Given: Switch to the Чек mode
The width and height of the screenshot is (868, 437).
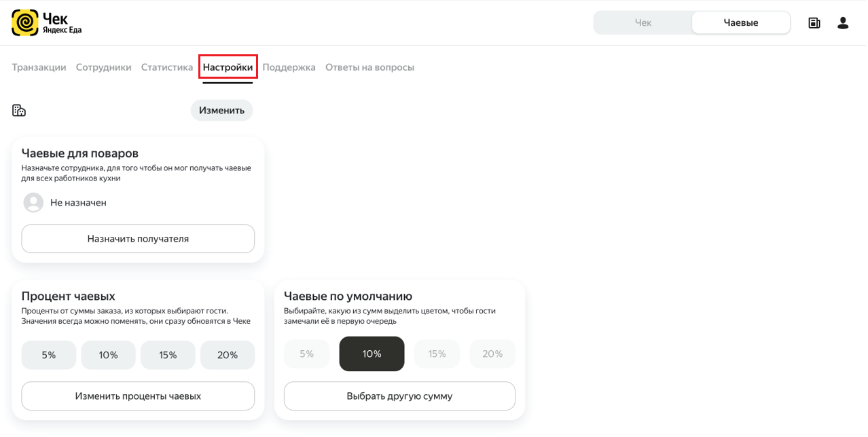Looking at the screenshot, I should 643,22.
